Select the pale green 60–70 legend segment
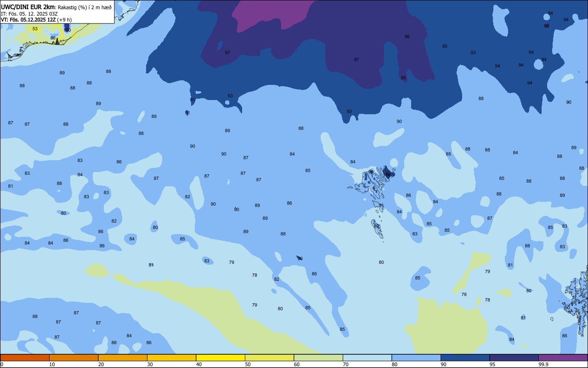 (318, 357)
